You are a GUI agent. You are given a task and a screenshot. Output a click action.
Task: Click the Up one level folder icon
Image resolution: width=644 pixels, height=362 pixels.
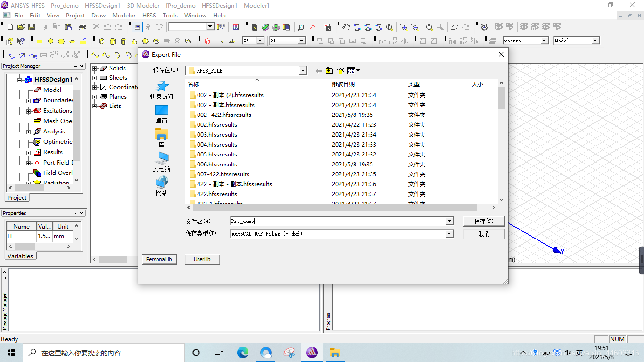329,71
